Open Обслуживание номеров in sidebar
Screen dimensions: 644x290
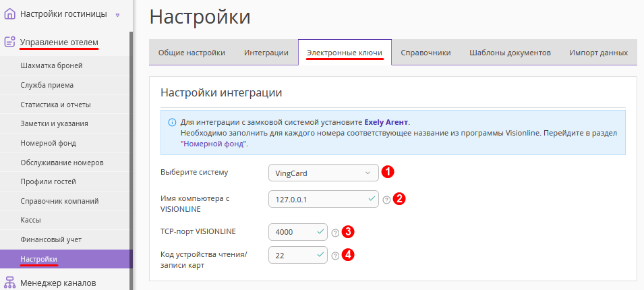(65, 163)
